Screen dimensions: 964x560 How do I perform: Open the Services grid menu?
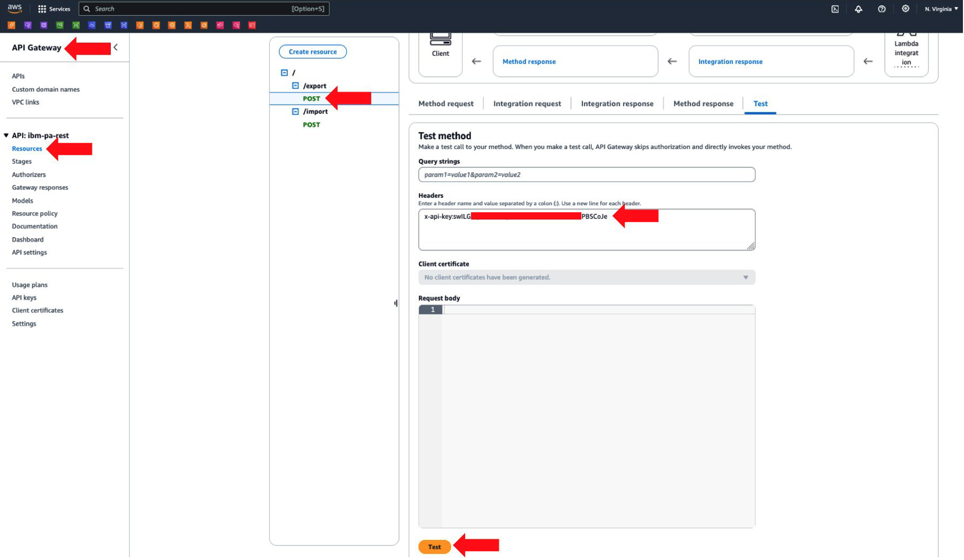pos(54,9)
